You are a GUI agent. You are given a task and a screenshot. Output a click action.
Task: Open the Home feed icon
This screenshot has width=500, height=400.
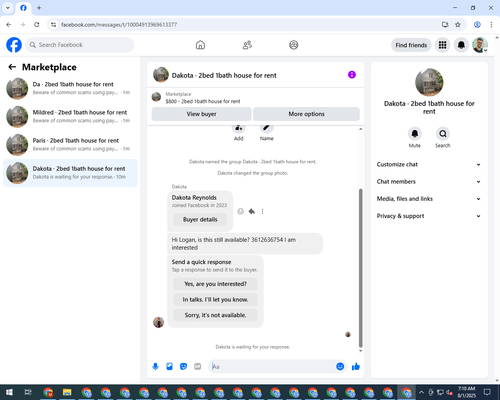tap(200, 45)
